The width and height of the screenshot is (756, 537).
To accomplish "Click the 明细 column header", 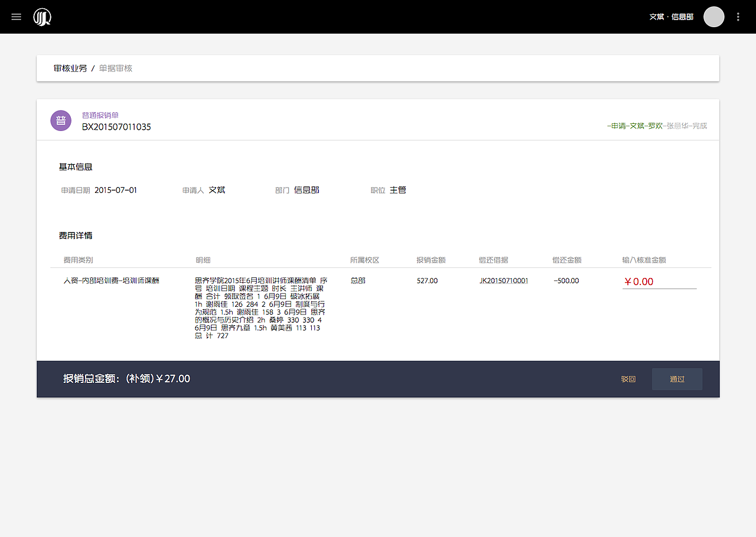I will (x=203, y=260).
